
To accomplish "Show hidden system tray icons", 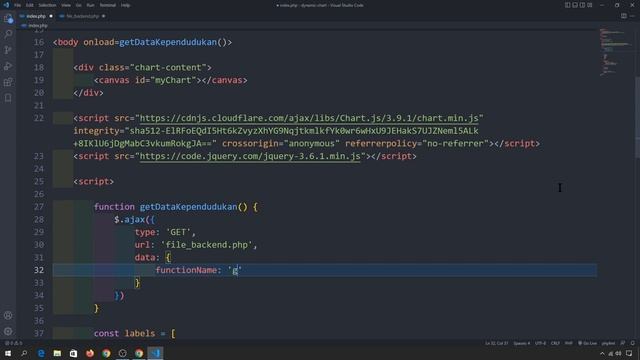I will (x=602, y=353).
